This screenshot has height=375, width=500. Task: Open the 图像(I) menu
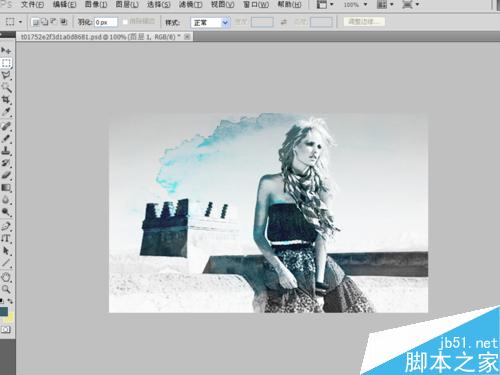pos(96,5)
